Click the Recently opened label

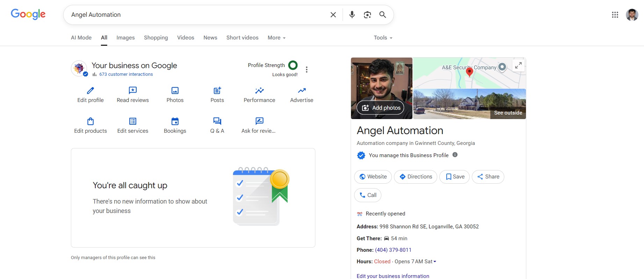[x=385, y=214]
